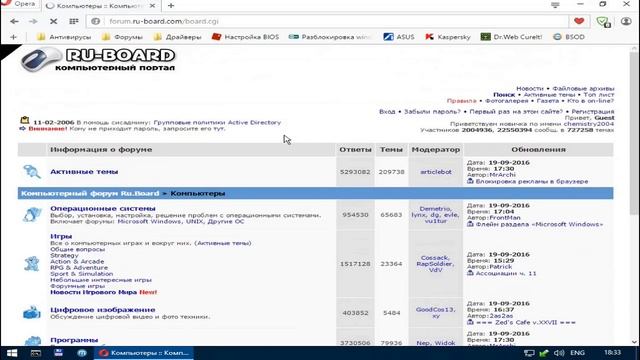Image resolution: width=640 pixels, height=360 pixels.
Task: Click the Цифровое изображение forum icon
Action: pos(32,313)
